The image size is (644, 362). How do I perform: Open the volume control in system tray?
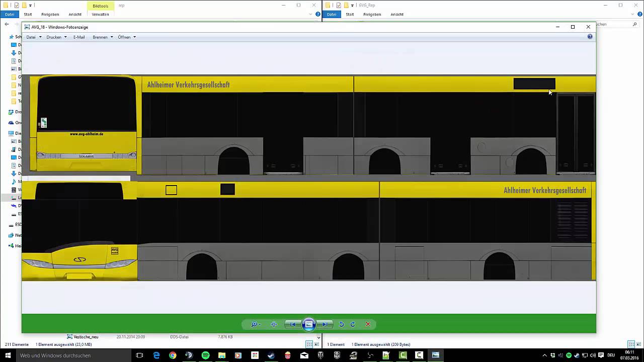point(592,355)
